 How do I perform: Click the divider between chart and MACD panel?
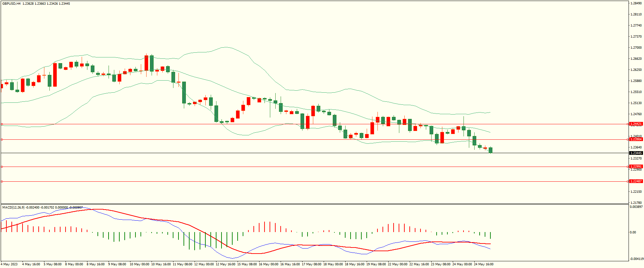[314, 204]
